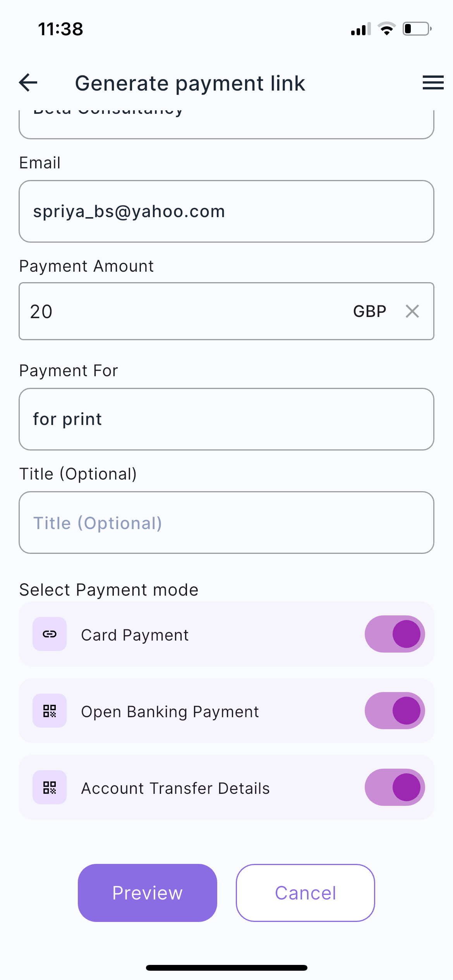
Task: Tap Account Transfer Details QR icon
Action: tap(50, 787)
